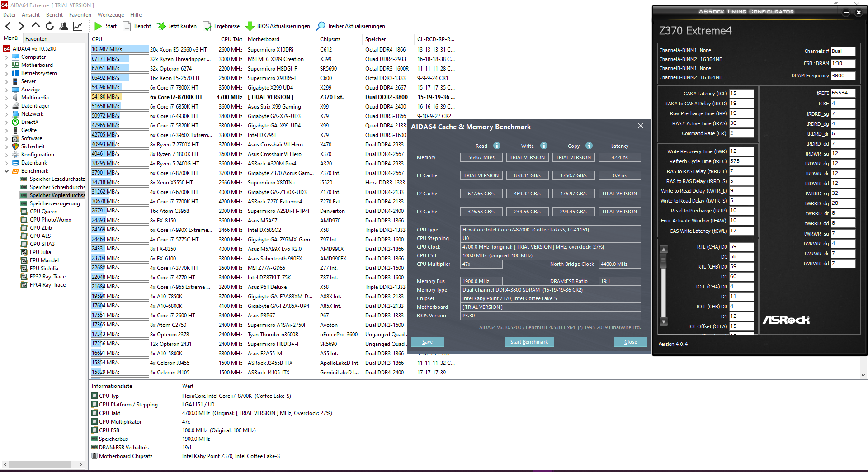This screenshot has height=472, width=868.
Task: Click CPU Multiplikator in information list
Action: [x=120, y=422]
